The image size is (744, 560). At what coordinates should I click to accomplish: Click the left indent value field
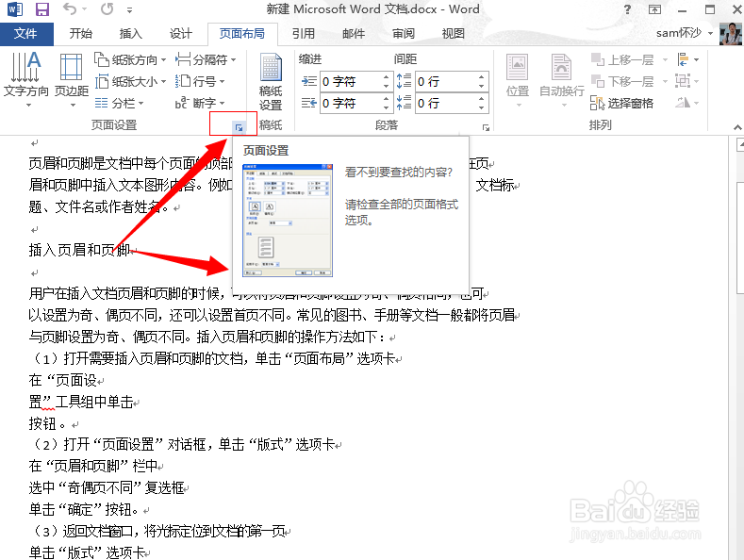click(x=351, y=82)
